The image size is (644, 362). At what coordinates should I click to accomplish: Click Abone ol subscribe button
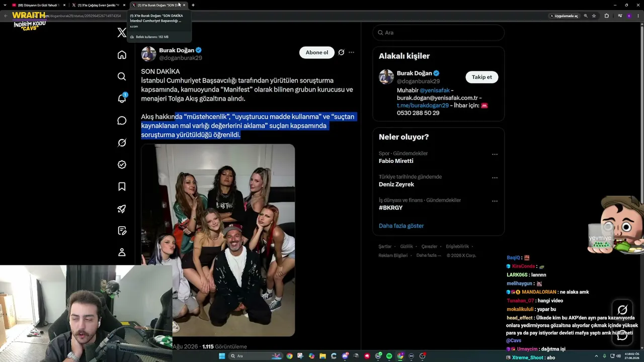click(317, 52)
